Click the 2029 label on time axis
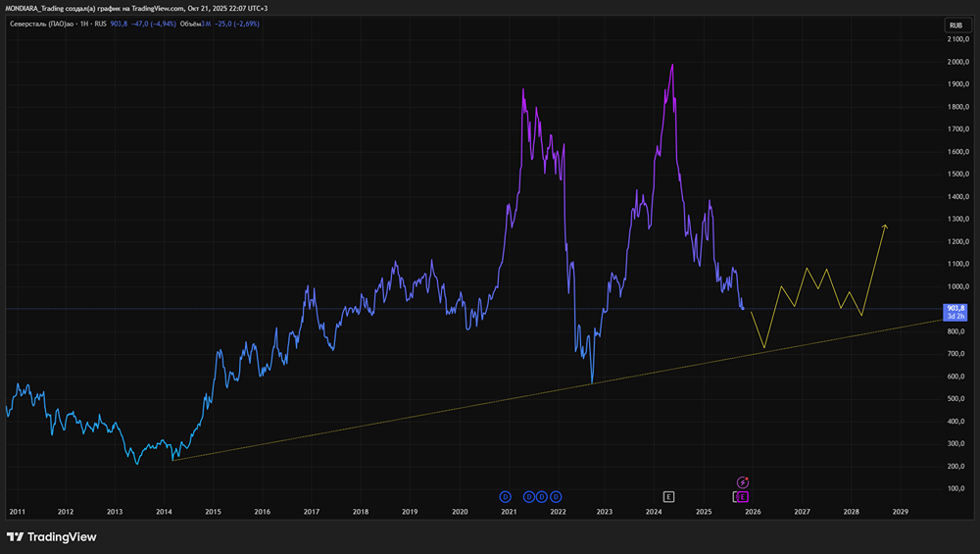 901,512
